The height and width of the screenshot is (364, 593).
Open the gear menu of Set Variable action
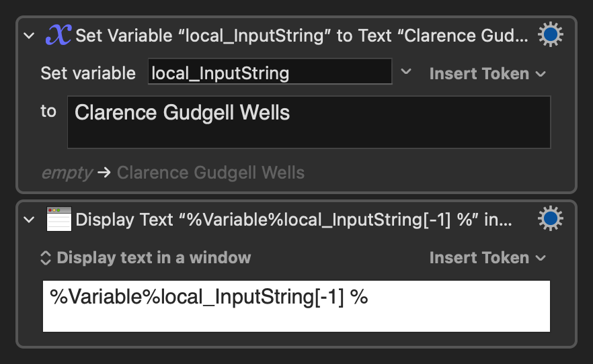point(550,35)
